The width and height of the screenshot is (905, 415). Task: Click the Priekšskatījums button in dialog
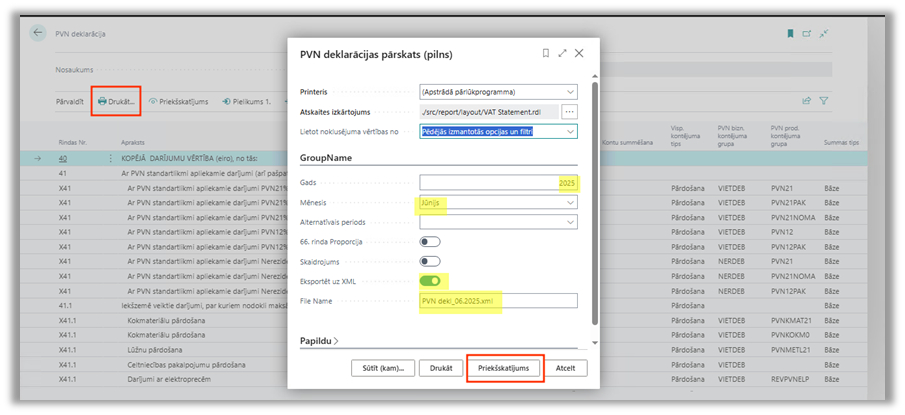point(504,368)
